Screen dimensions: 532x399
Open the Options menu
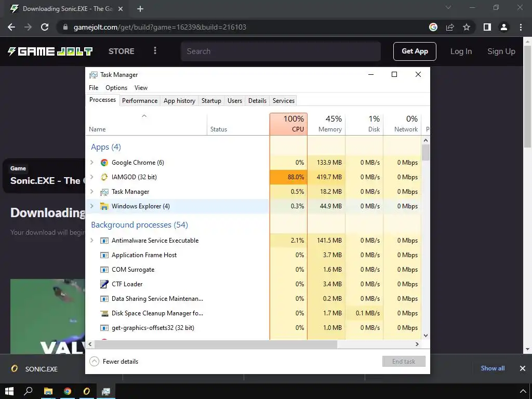116,88
